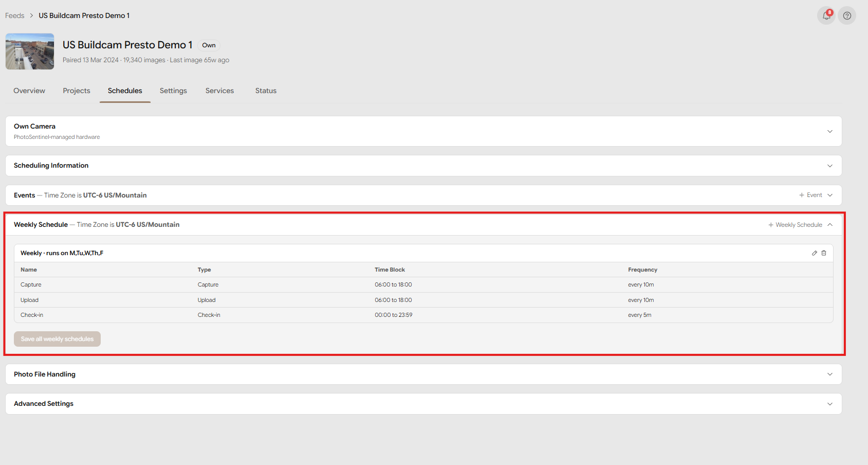Click the Time Block column header
The width and height of the screenshot is (868, 465).
(x=390, y=270)
